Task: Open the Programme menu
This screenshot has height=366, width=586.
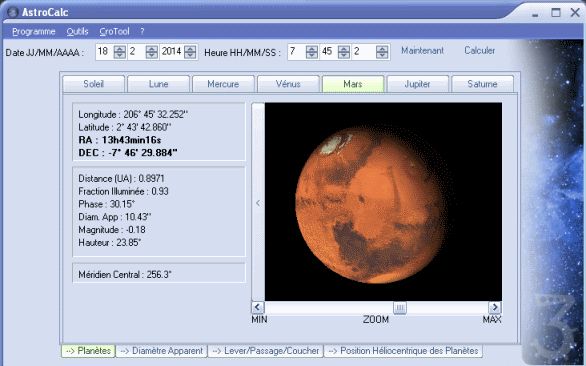Action: click(x=34, y=31)
